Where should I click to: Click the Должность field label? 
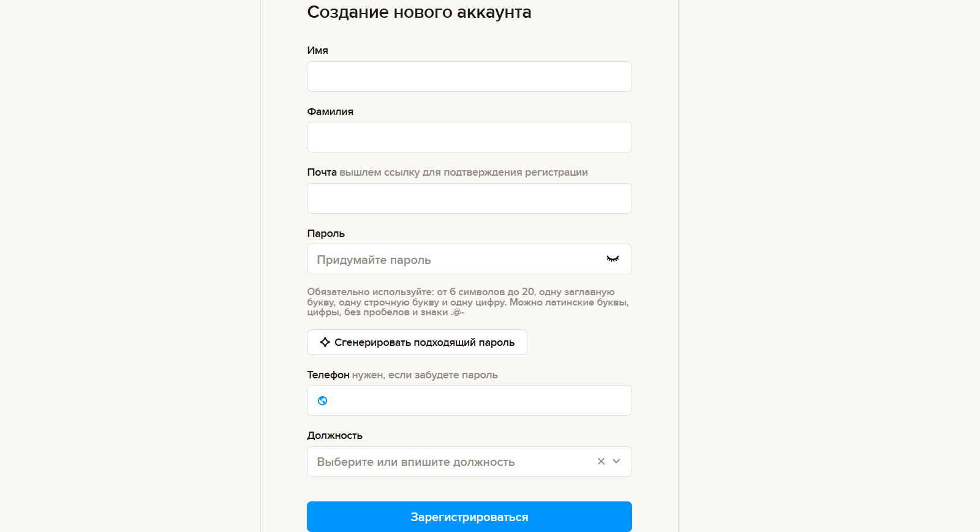click(x=334, y=435)
